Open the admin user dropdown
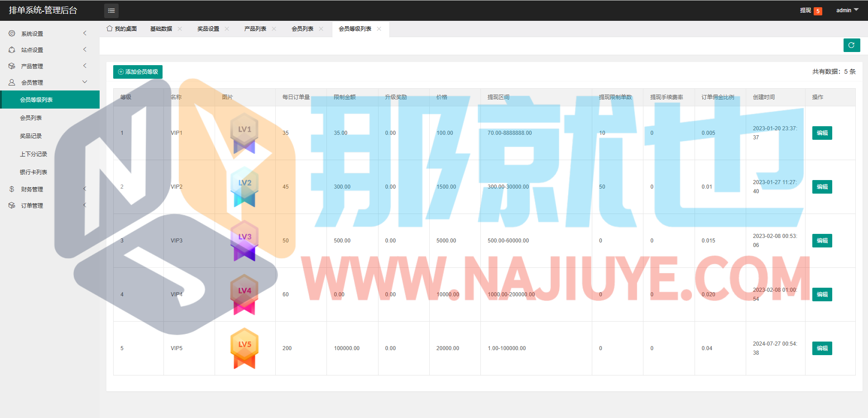The height and width of the screenshot is (418, 868). click(847, 10)
